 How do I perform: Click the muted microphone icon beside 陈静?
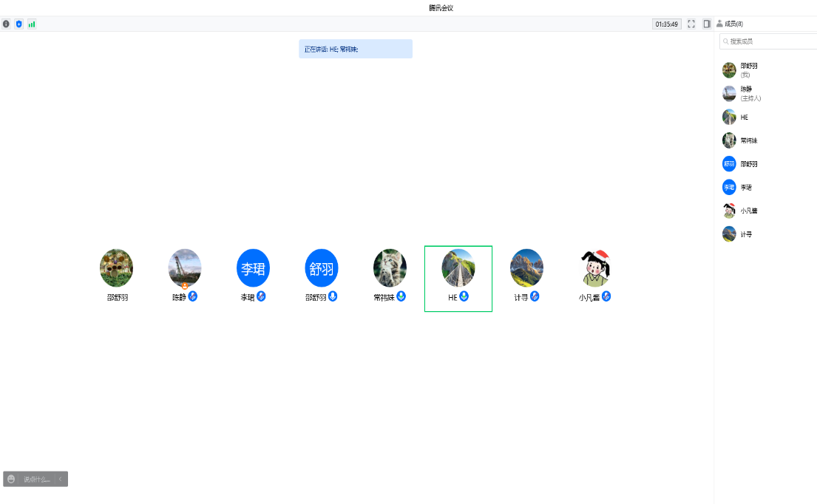point(193,296)
